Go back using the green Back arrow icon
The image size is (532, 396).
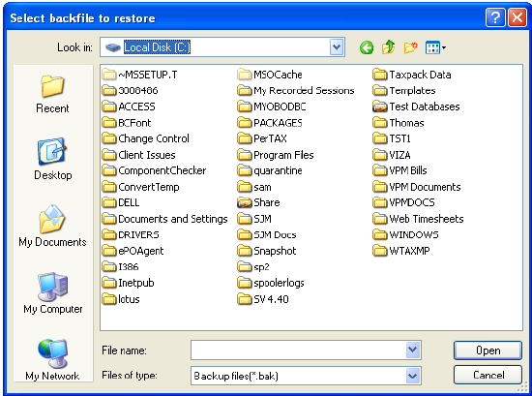coord(367,47)
